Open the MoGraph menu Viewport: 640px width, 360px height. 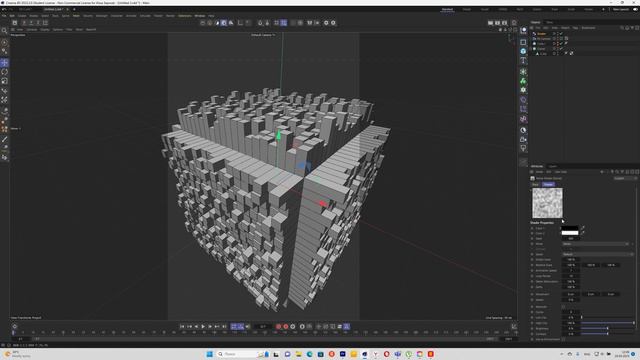pyautogui.click(x=102, y=16)
